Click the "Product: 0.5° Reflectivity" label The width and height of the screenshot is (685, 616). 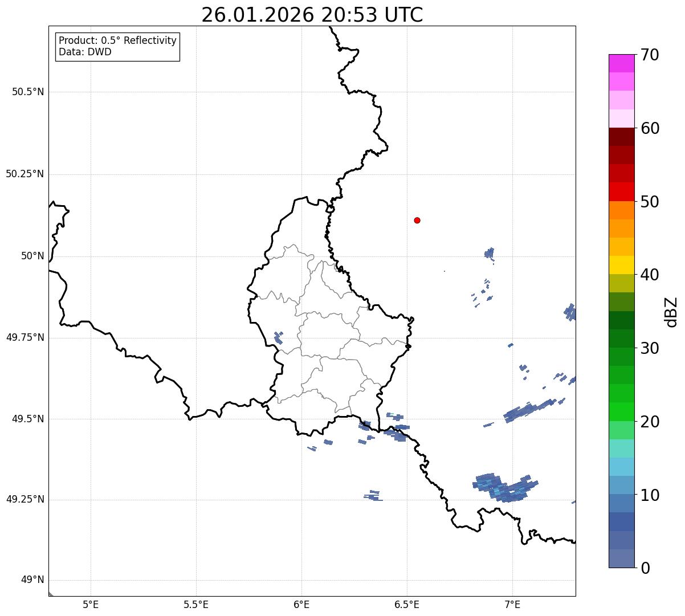pos(118,41)
